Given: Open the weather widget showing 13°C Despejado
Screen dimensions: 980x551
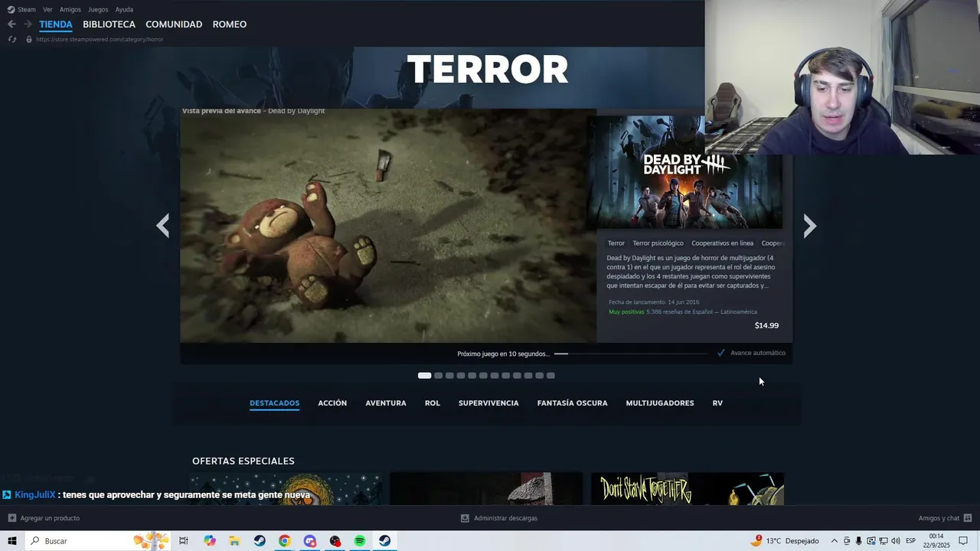Looking at the screenshot, I should pyautogui.click(x=785, y=541).
